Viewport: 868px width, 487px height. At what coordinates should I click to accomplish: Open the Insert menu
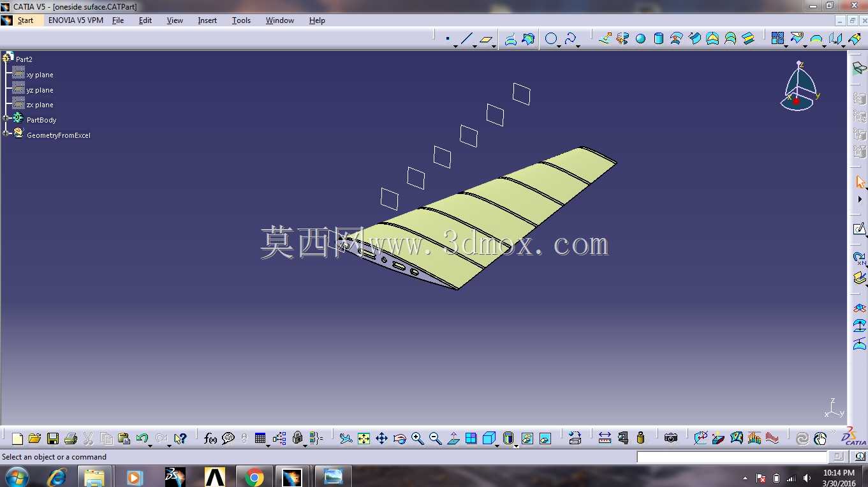point(207,20)
